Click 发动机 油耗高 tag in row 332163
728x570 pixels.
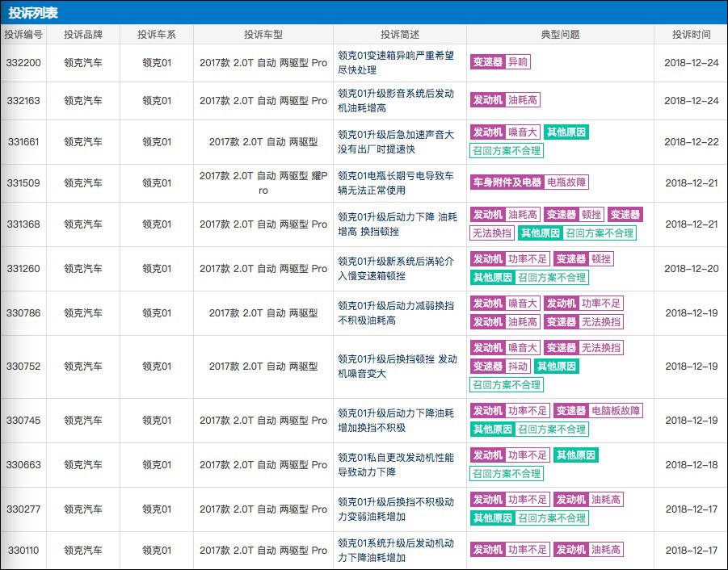coord(505,100)
